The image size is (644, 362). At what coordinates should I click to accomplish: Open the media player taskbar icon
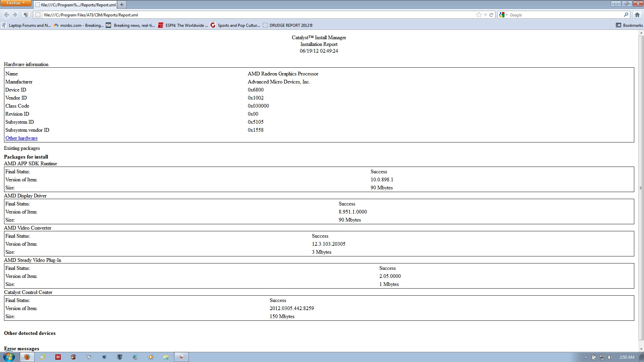(x=151, y=357)
